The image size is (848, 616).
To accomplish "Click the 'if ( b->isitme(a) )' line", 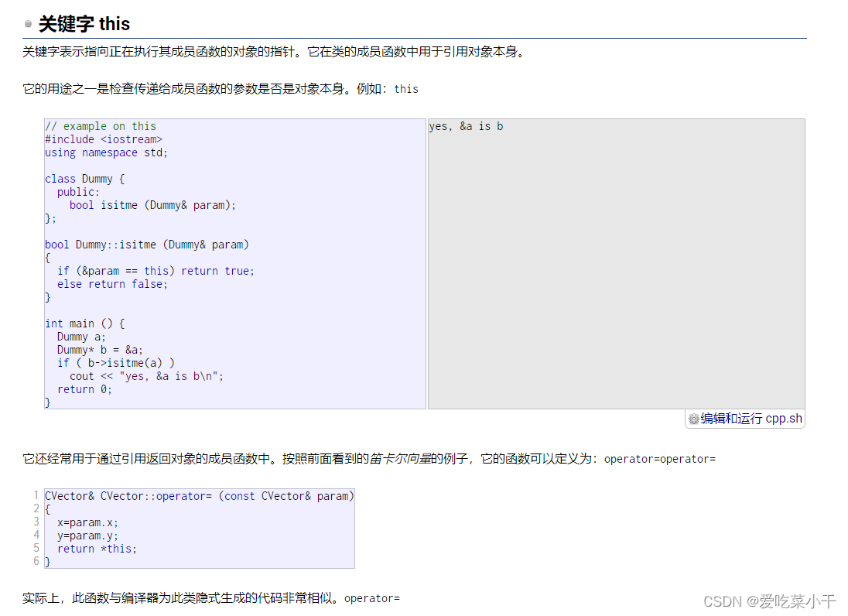I will click(116, 364).
